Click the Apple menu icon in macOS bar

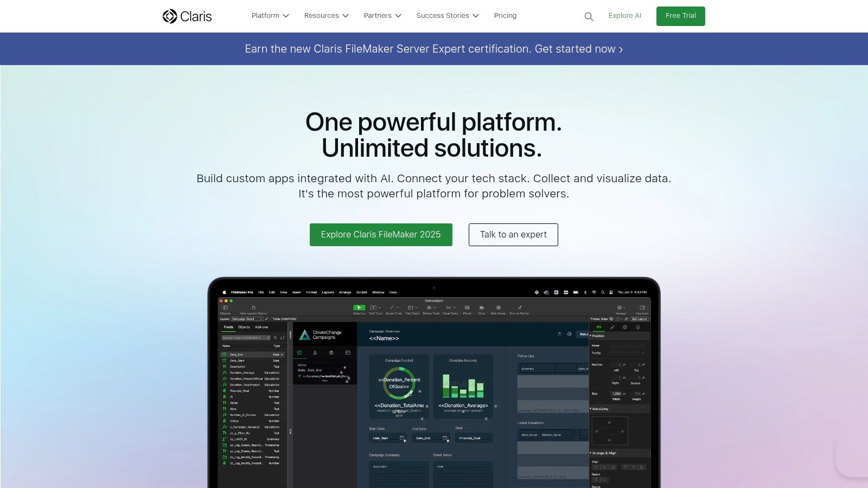(224, 292)
